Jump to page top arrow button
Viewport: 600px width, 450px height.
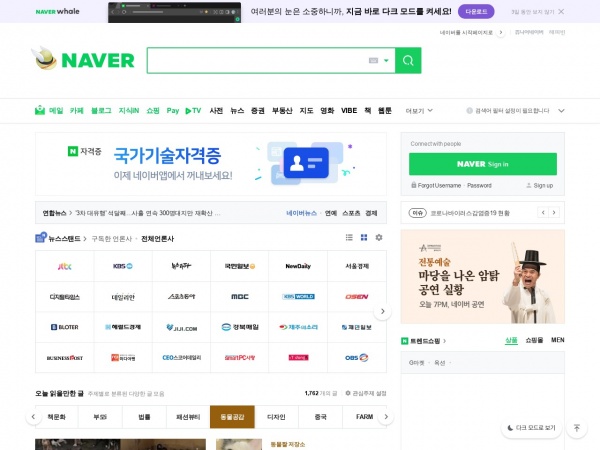(x=576, y=428)
